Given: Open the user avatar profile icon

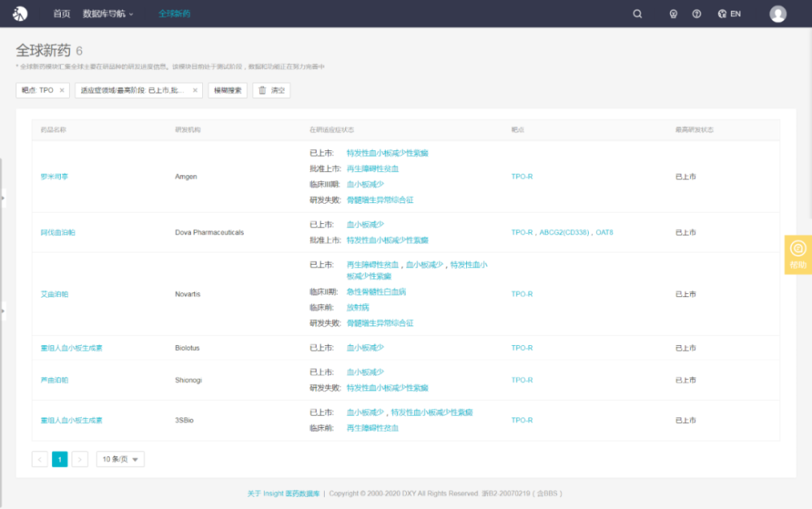Looking at the screenshot, I should click(x=778, y=14).
